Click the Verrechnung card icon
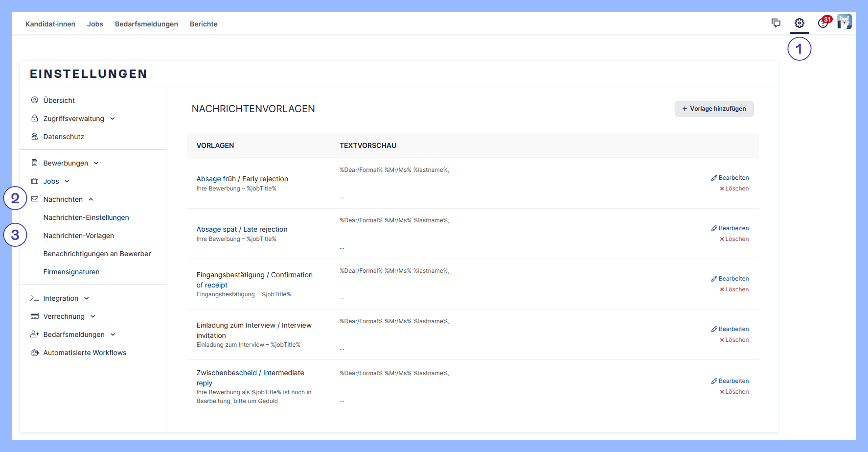This screenshot has height=452, width=868. [x=35, y=316]
